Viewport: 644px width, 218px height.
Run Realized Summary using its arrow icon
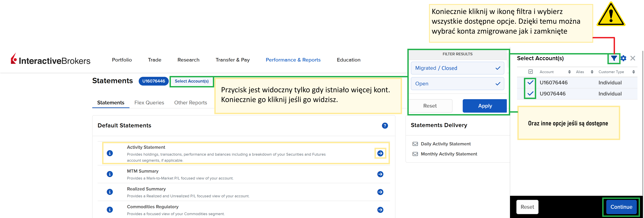tap(380, 192)
